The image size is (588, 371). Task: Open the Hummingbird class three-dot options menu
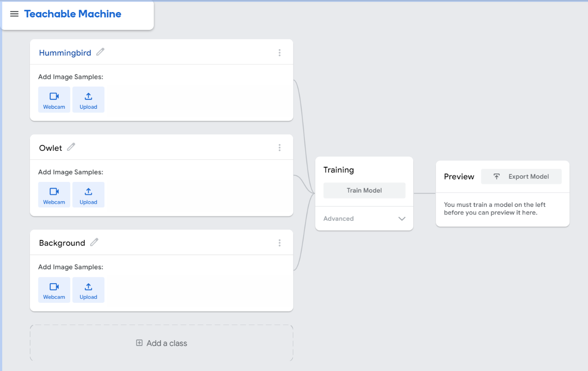[280, 53]
